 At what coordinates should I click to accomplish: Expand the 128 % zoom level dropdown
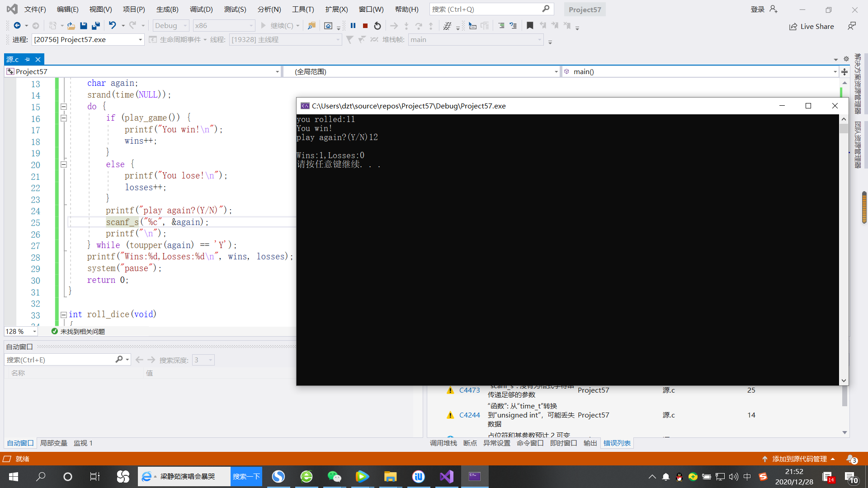click(34, 332)
